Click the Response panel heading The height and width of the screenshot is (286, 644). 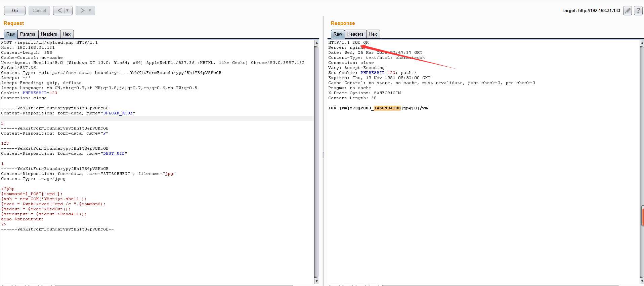343,23
